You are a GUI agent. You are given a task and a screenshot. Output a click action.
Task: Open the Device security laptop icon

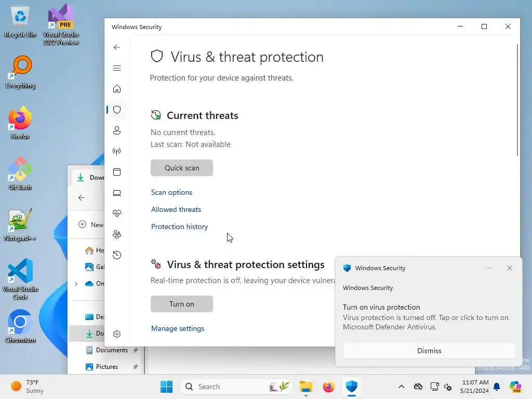coord(117,193)
